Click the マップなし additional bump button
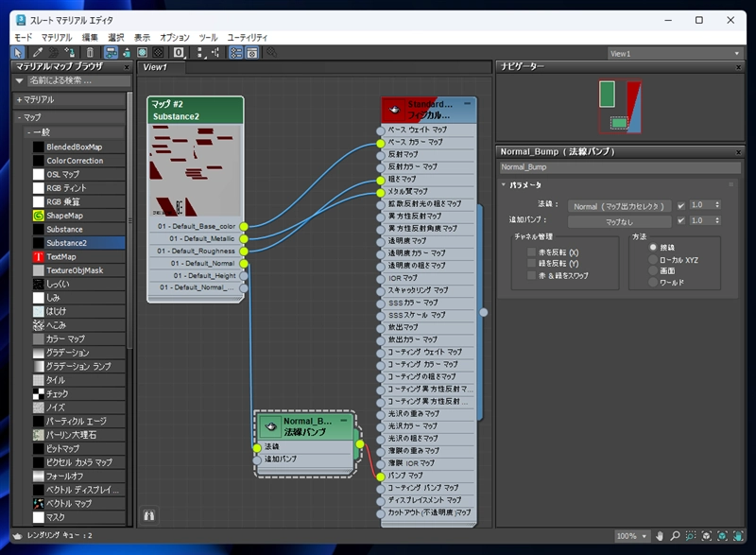 point(620,220)
